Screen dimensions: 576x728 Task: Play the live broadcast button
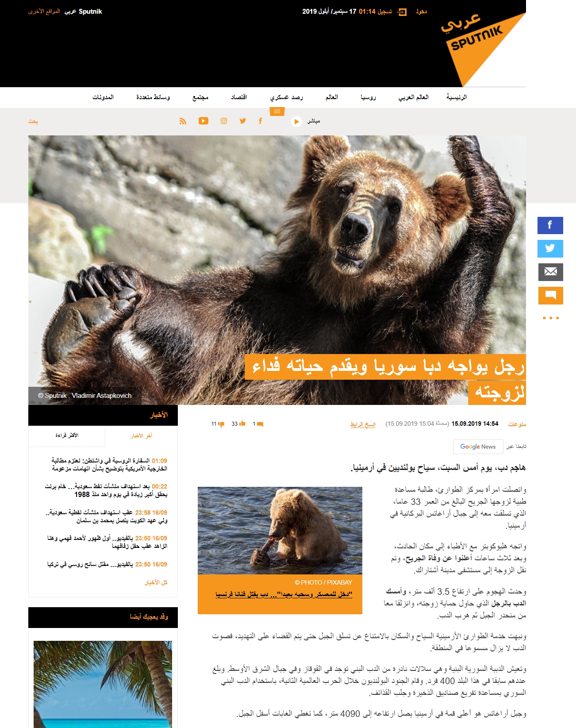[x=297, y=121]
